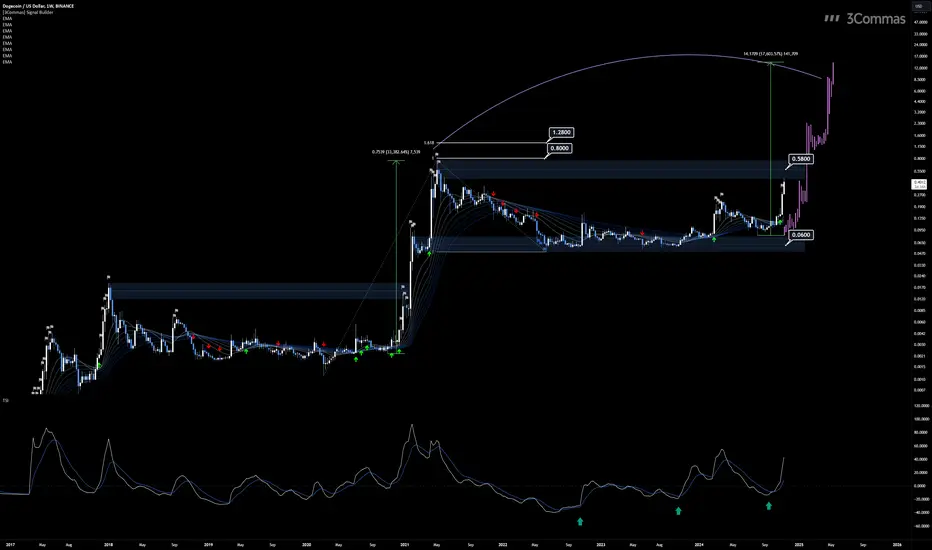
Task: Click the current price tag on price axis
Action: coord(919,184)
